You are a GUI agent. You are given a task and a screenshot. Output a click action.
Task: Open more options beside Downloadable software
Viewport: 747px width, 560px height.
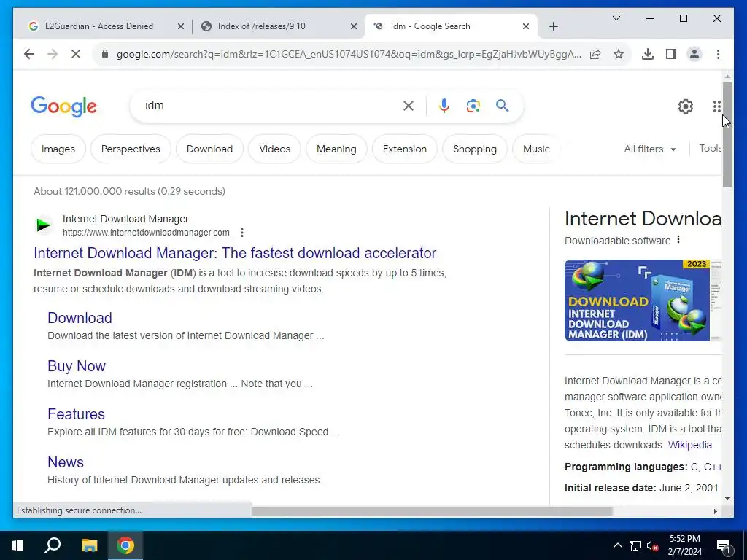pos(678,239)
